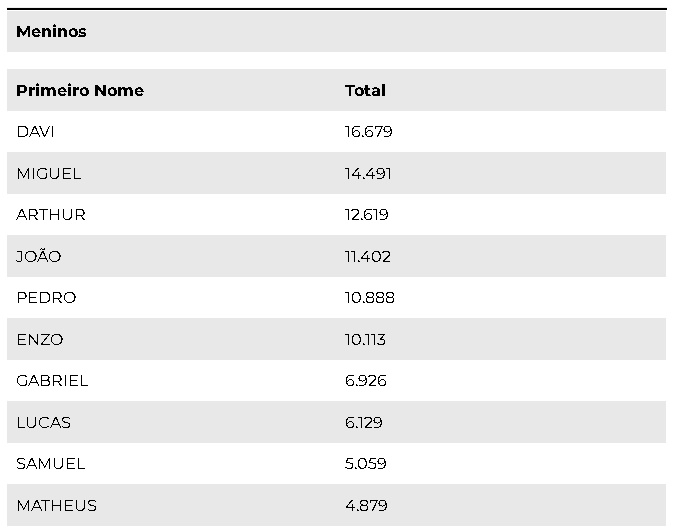Viewport: 674px width, 530px height.
Task: Click the total 11.402 value
Action: [367, 256]
